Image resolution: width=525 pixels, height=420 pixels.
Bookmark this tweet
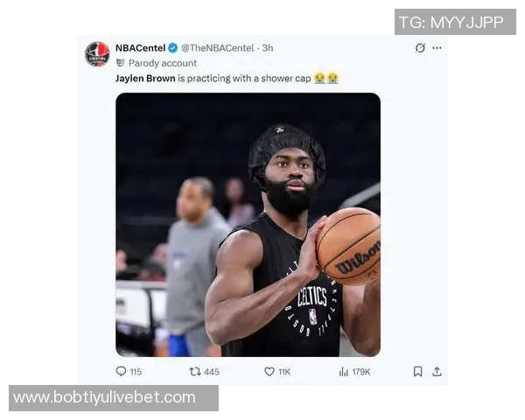tap(417, 371)
